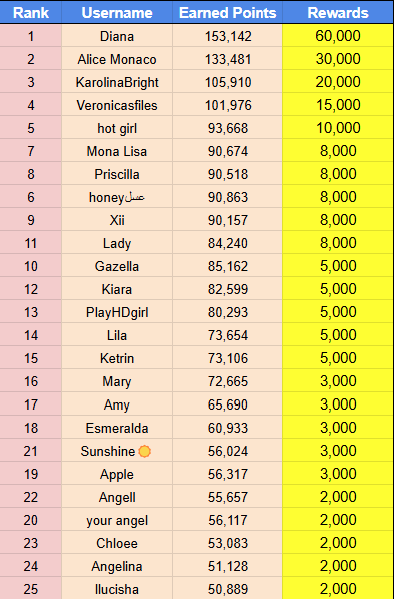
Task: Select the Rank column header
Action: coord(31,12)
